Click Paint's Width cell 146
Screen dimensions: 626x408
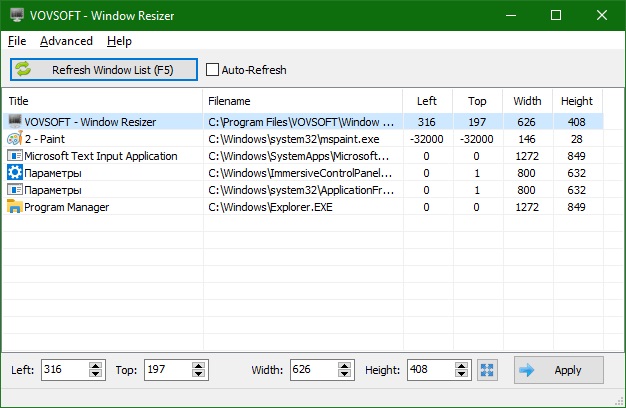tap(527, 139)
